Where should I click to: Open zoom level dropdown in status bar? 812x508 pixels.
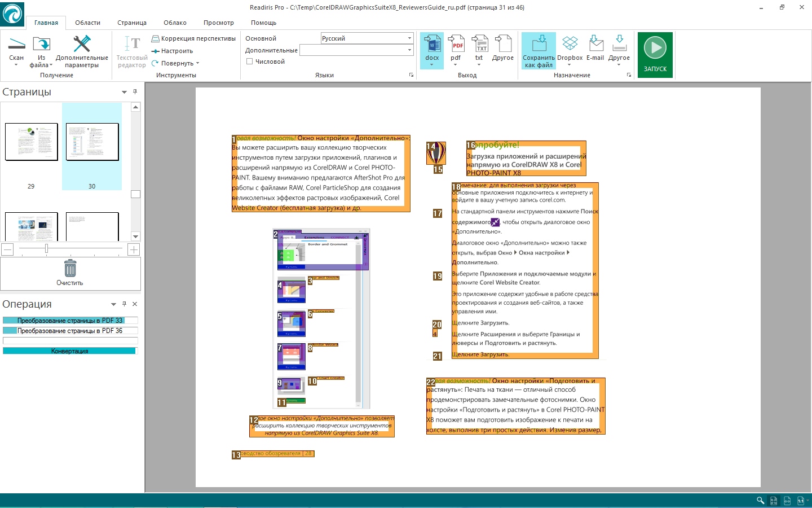[808, 500]
